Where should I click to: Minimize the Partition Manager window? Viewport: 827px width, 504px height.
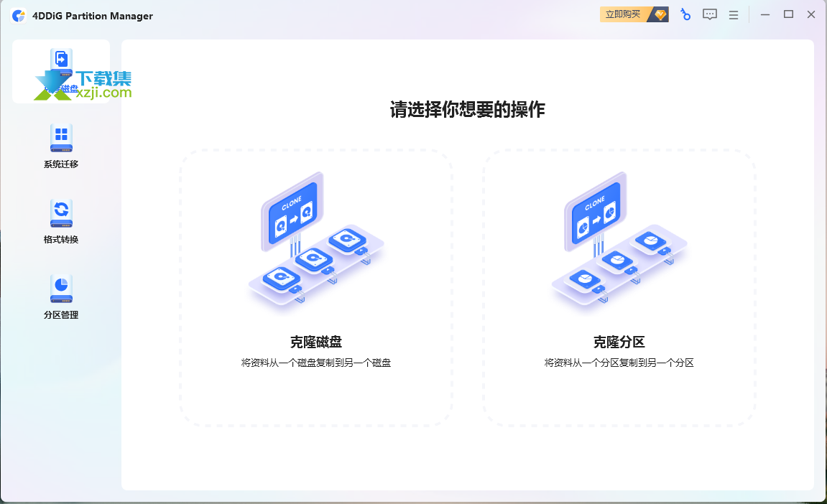(x=764, y=15)
